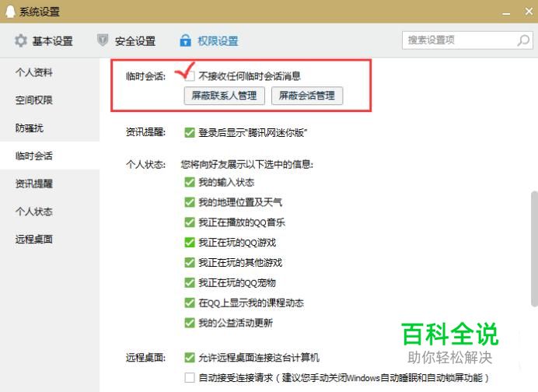This screenshot has width=538, height=392.
Task: Close the 系统设置 window
Action: [529, 12]
